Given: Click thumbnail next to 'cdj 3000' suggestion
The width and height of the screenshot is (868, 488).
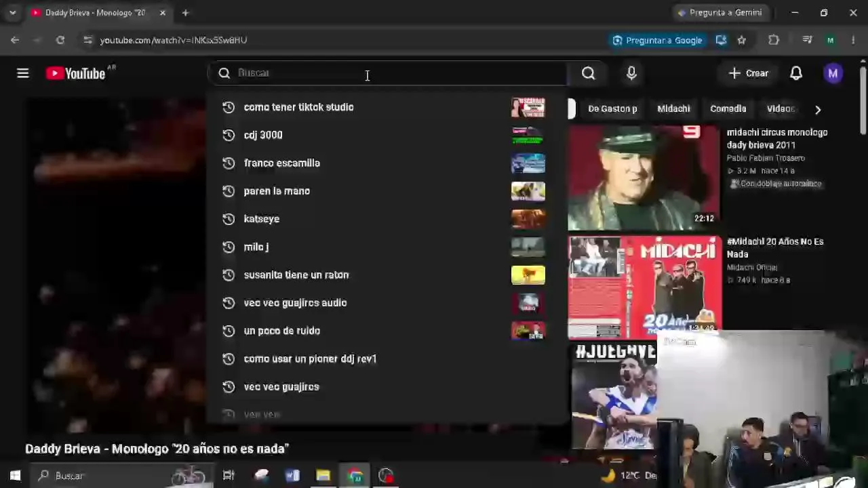Looking at the screenshot, I should [x=528, y=135].
